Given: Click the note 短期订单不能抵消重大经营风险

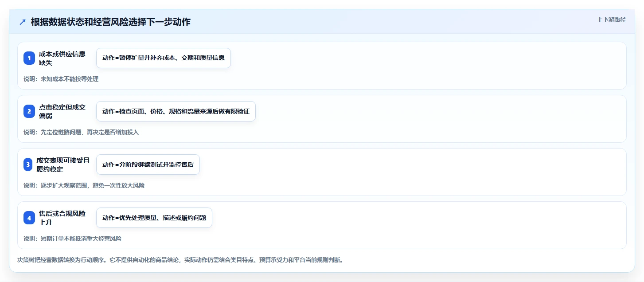Looking at the screenshot, I should point(81,239).
